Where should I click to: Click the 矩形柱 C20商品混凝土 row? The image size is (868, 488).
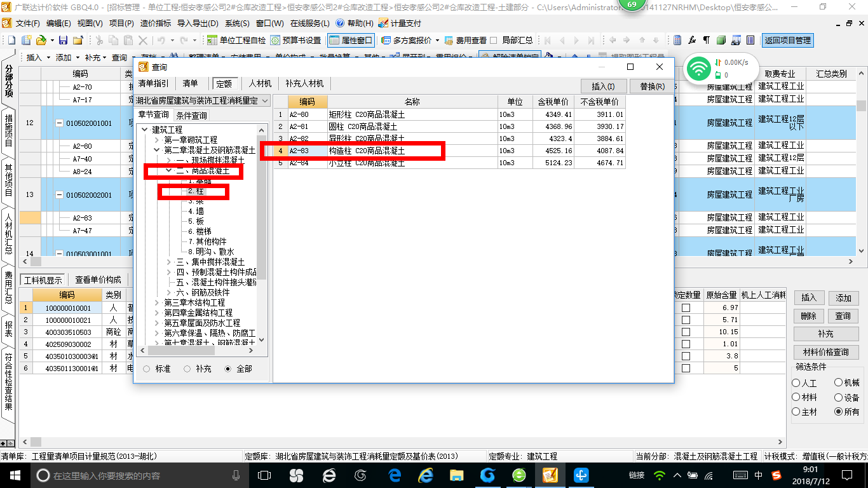tap(450, 115)
